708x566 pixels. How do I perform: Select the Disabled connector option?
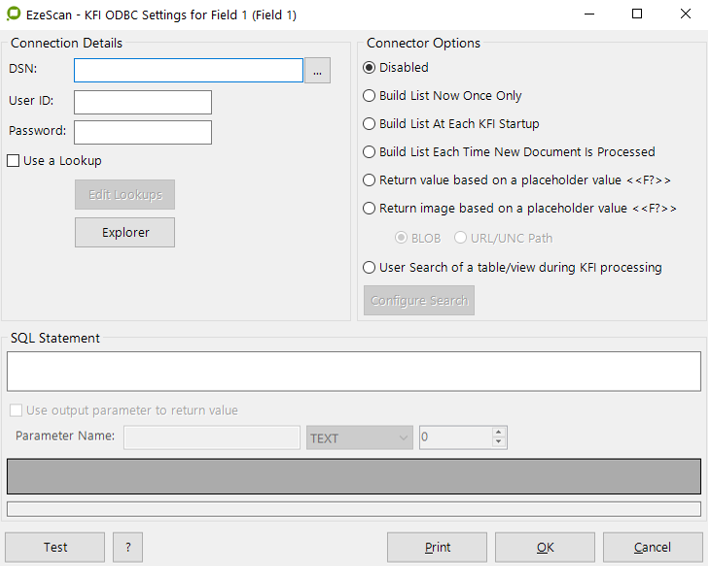370,68
